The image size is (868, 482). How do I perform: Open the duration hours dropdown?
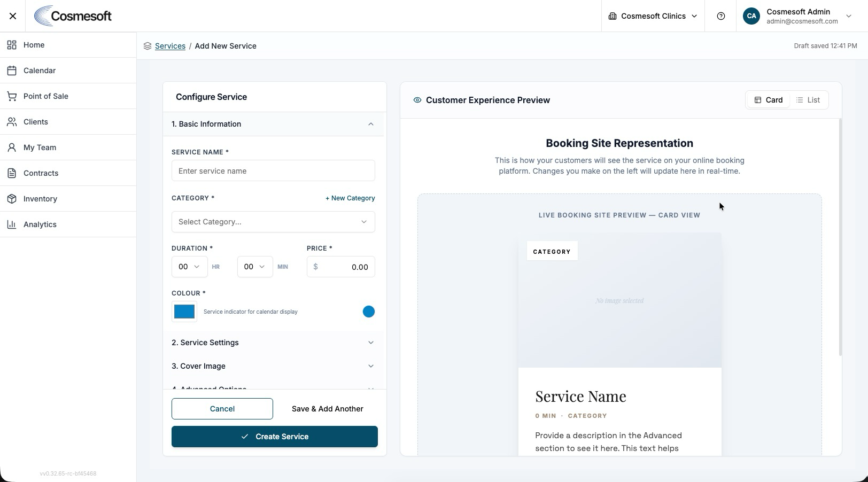190,267
